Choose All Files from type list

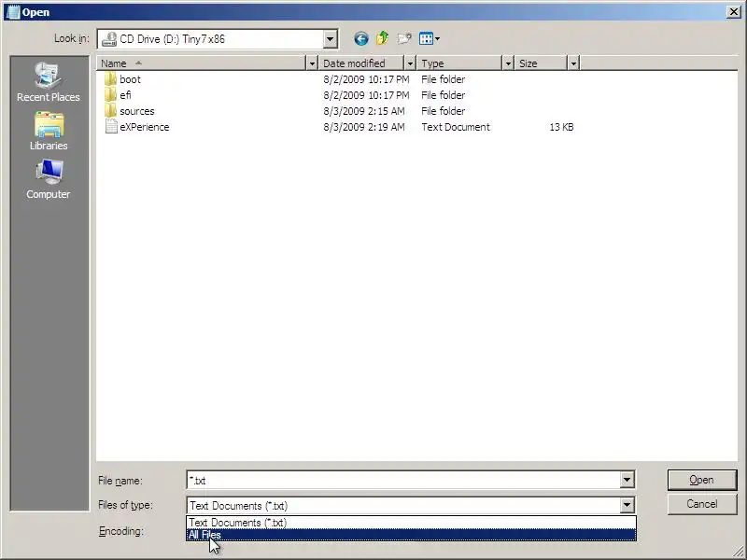(411, 535)
